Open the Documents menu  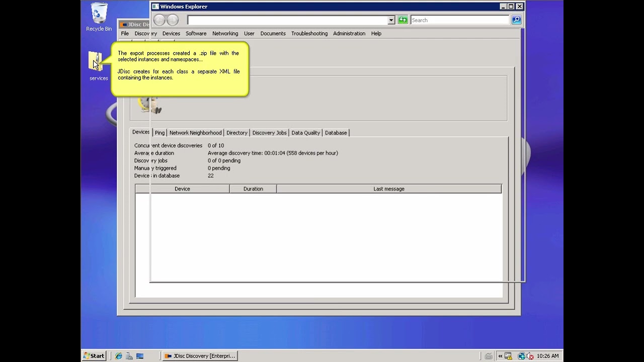(x=273, y=34)
